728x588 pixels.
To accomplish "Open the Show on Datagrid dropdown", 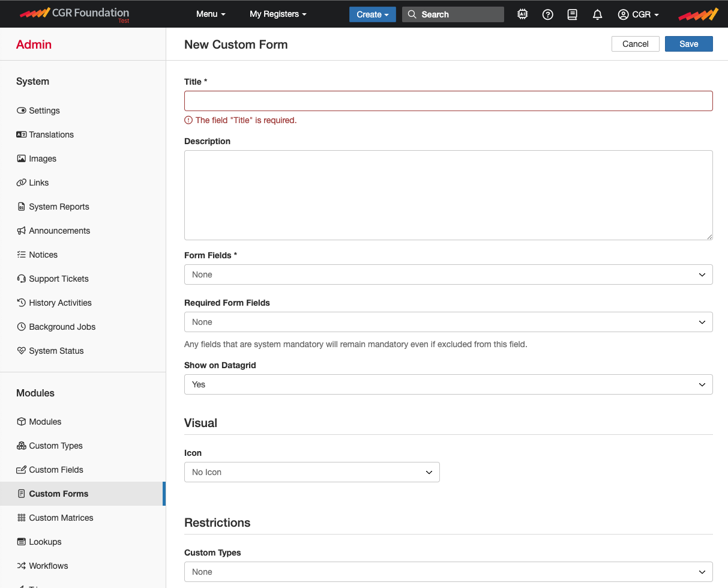I will 448,384.
